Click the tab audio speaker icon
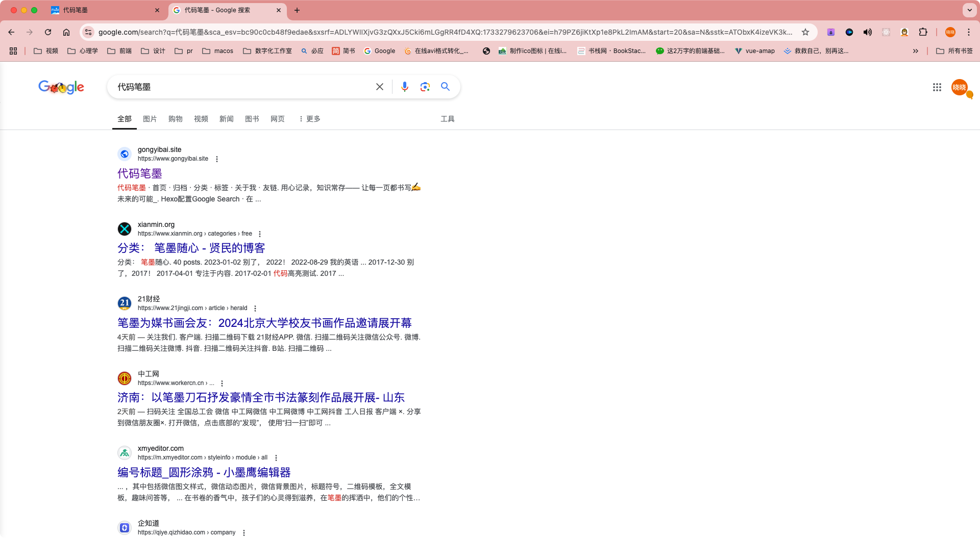This screenshot has width=980, height=538. coord(868,32)
